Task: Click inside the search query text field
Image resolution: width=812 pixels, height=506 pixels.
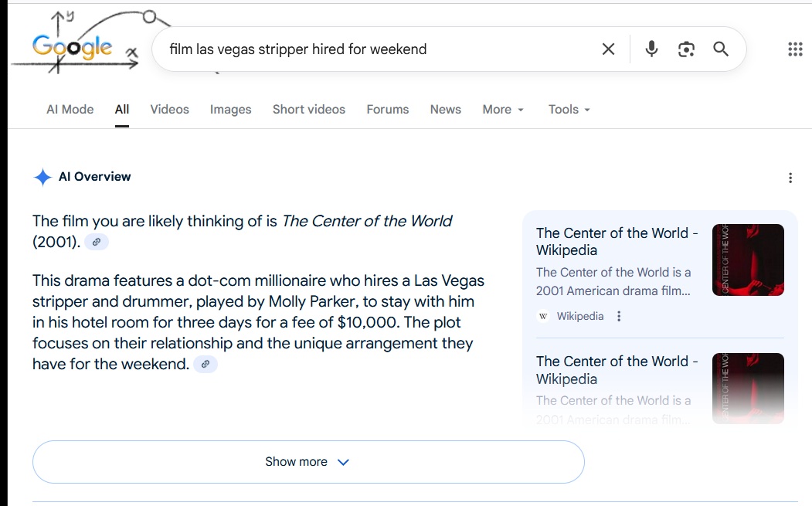Action: [371, 49]
